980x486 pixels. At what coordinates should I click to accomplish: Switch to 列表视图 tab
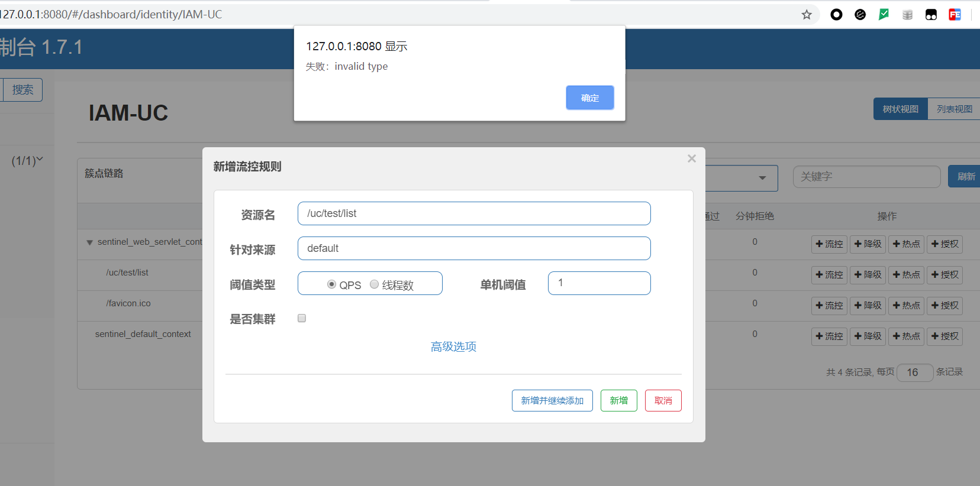pyautogui.click(x=954, y=109)
